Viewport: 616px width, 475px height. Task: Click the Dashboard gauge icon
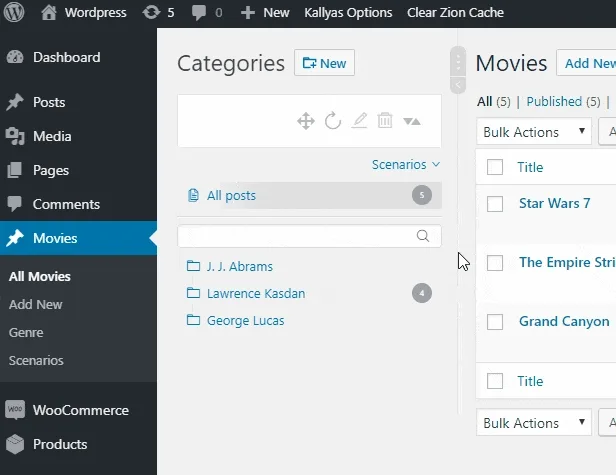15,57
